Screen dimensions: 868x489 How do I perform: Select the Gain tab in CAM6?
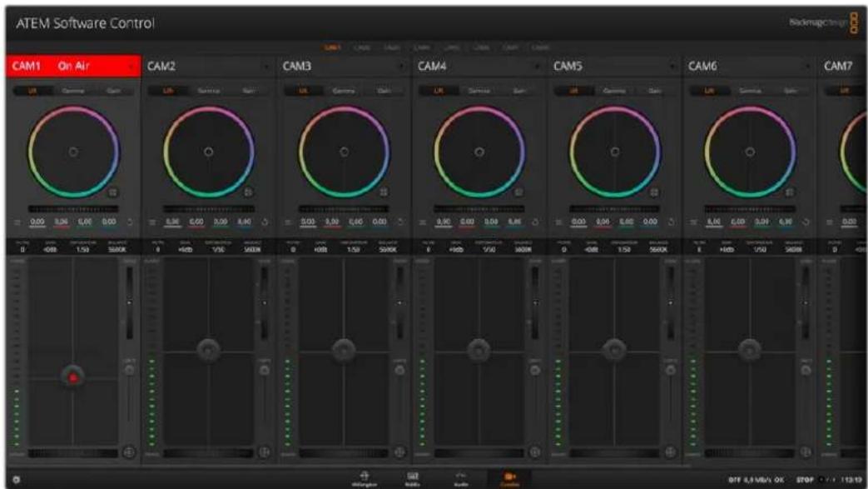(x=791, y=90)
